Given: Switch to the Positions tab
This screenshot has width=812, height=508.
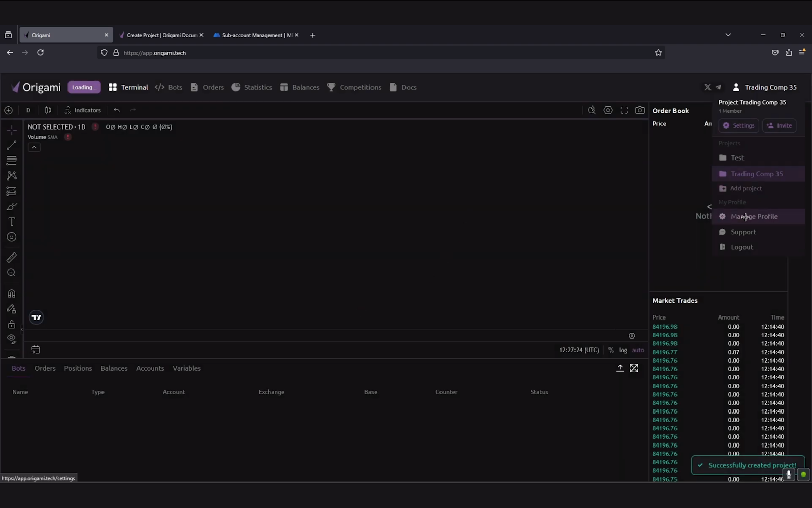Looking at the screenshot, I should point(78,368).
